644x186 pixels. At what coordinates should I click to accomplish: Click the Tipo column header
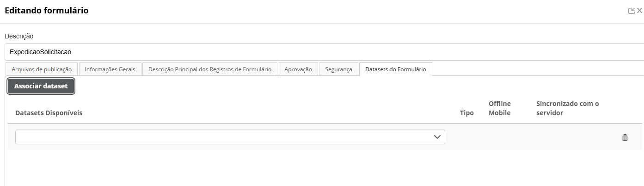point(467,113)
